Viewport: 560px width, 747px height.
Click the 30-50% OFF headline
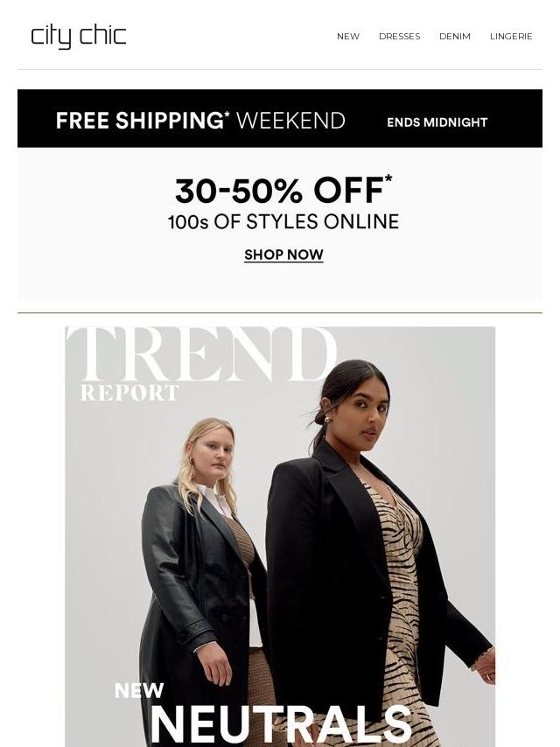point(283,190)
